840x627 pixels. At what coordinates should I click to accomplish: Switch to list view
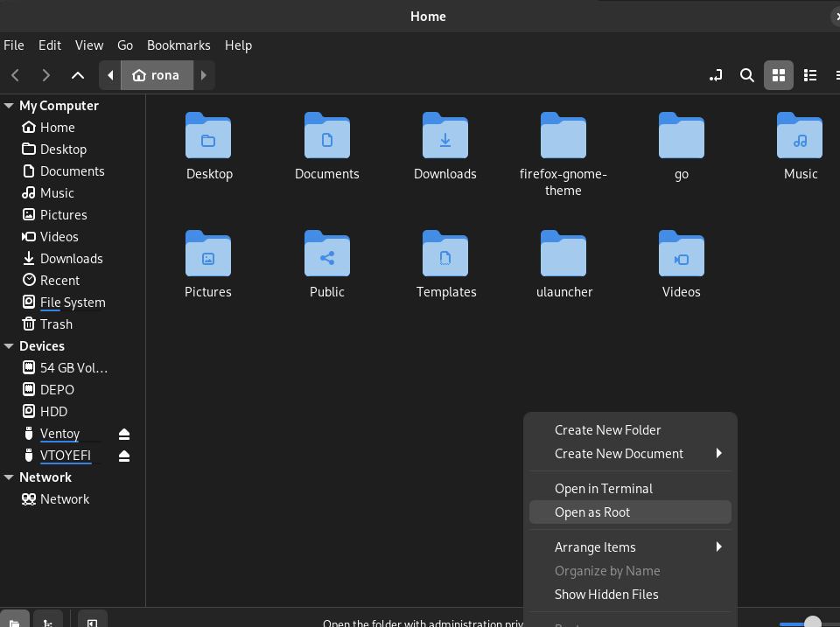[809, 75]
